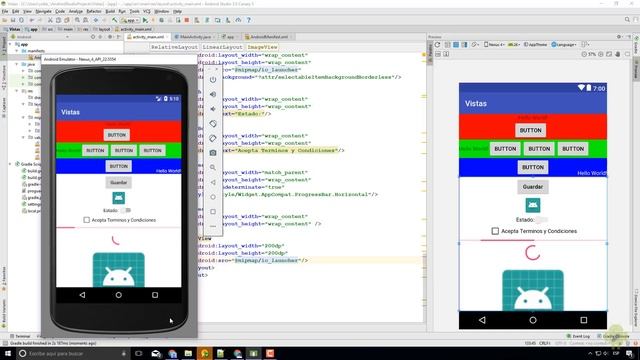
Task: Click the emulator power button
Action: [213, 80]
